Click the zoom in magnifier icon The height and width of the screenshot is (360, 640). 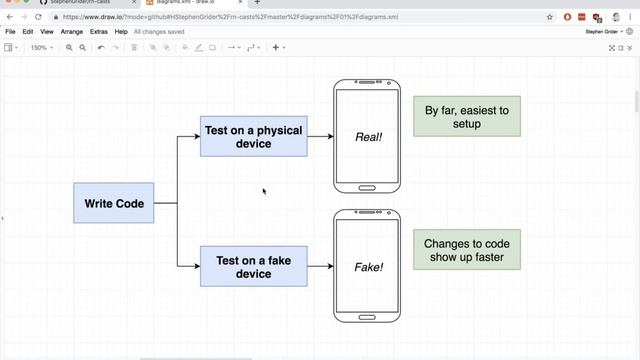pos(69,48)
